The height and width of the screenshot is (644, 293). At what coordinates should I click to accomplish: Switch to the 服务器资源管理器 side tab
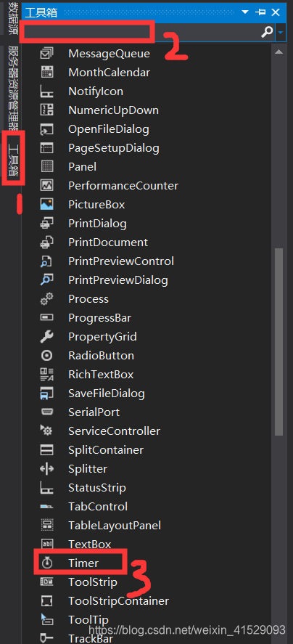(x=14, y=87)
